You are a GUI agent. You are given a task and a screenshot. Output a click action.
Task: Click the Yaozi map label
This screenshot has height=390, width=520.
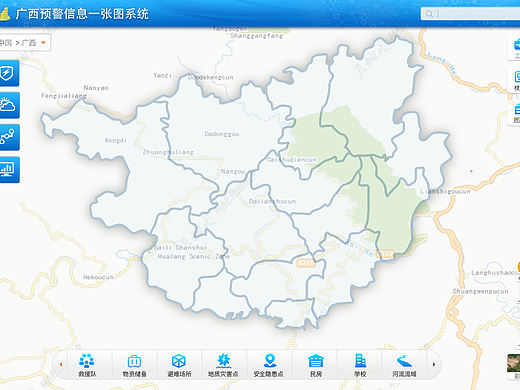tap(163, 76)
